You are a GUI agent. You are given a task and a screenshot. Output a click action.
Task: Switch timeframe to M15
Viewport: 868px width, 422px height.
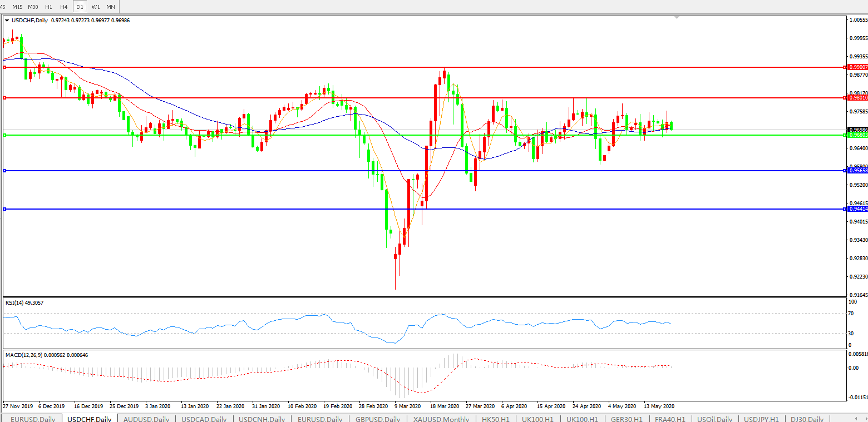coord(17,7)
